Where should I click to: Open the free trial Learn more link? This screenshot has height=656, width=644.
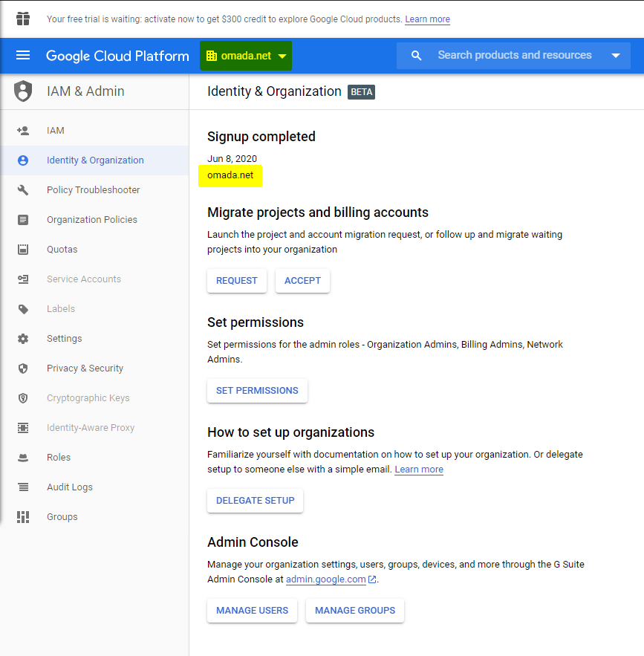click(427, 19)
